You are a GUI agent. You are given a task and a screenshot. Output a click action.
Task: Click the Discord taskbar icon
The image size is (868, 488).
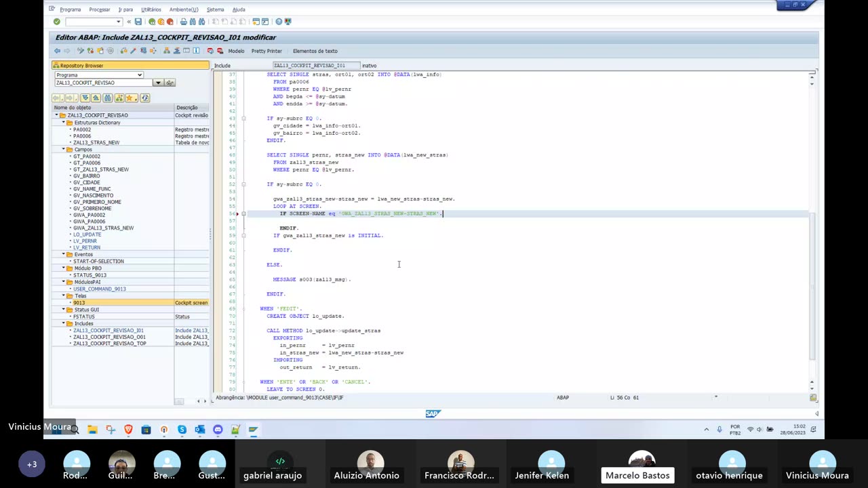tap(218, 430)
